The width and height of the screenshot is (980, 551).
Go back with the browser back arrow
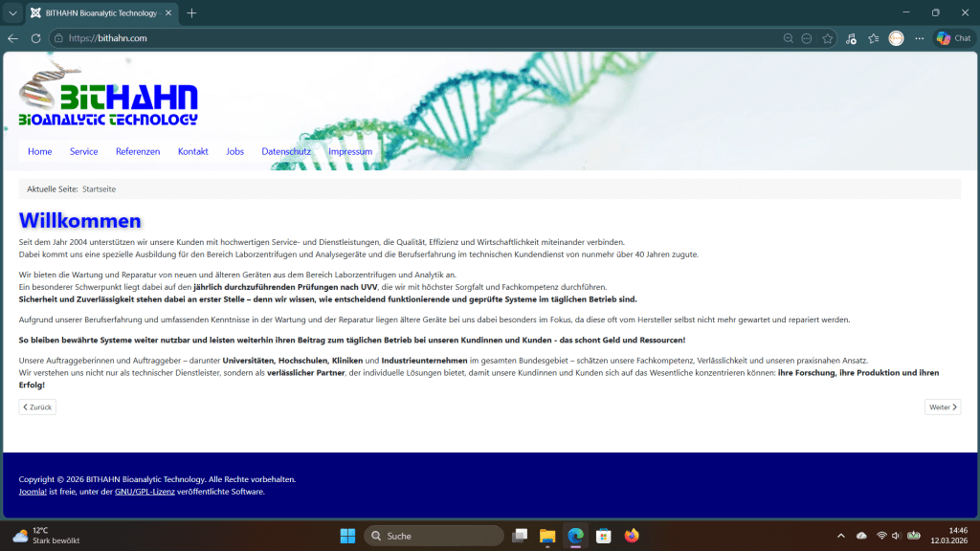click(13, 38)
